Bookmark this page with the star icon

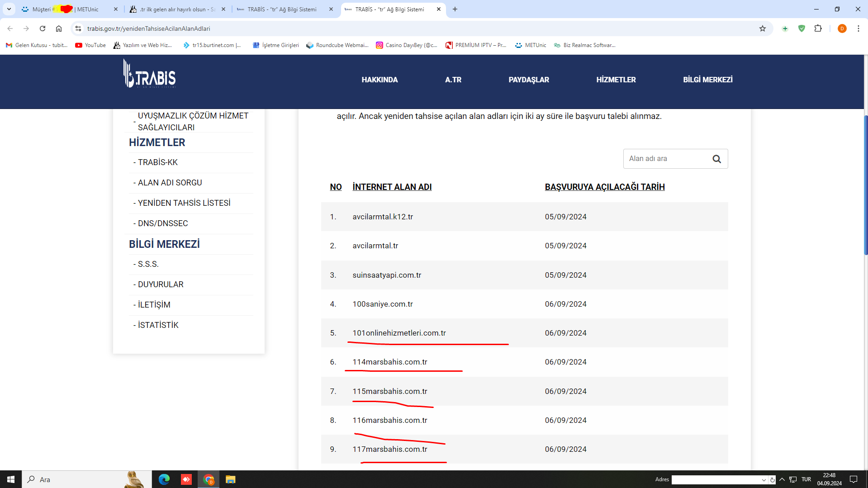click(763, 28)
